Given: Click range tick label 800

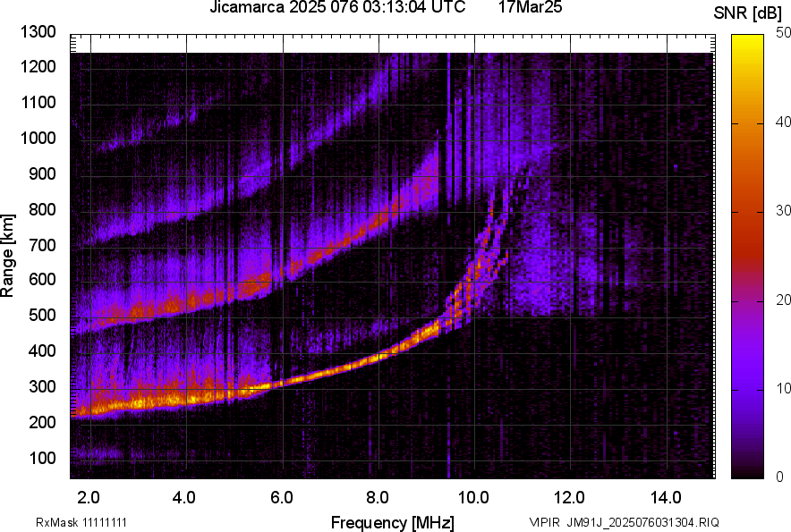Looking at the screenshot, I should click(42, 209).
